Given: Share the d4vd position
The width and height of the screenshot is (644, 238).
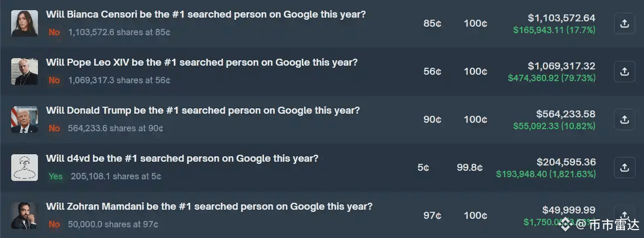Looking at the screenshot, I should [x=624, y=168].
